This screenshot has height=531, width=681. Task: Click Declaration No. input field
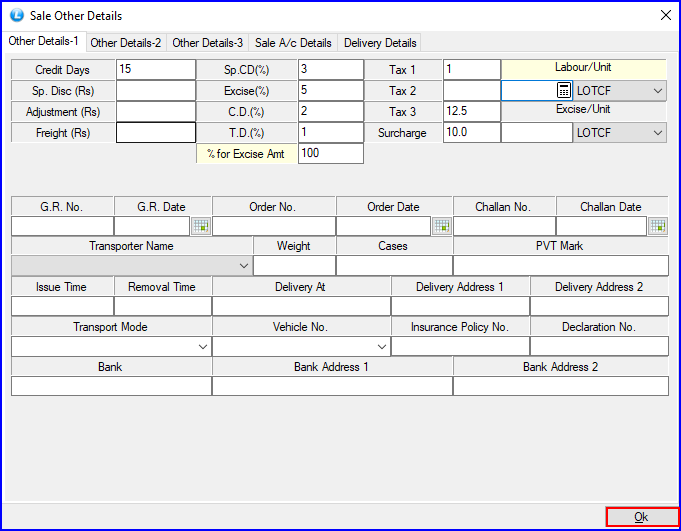599,346
